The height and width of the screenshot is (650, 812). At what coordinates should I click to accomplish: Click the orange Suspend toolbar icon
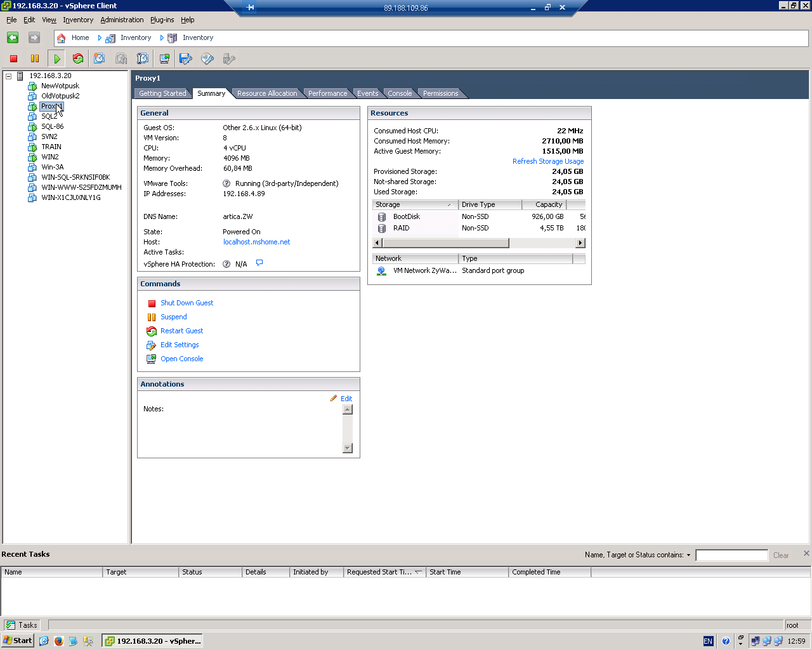(x=35, y=59)
